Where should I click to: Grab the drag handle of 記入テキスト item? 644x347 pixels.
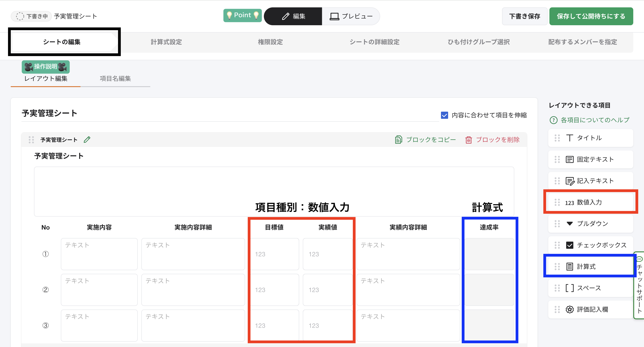557,181
